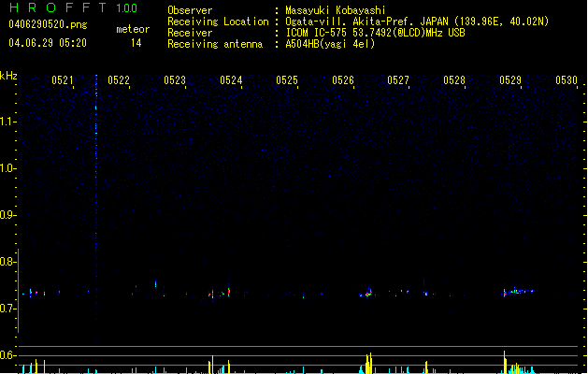Click the 0522 time marker
The image size is (588, 374).
[x=119, y=80]
